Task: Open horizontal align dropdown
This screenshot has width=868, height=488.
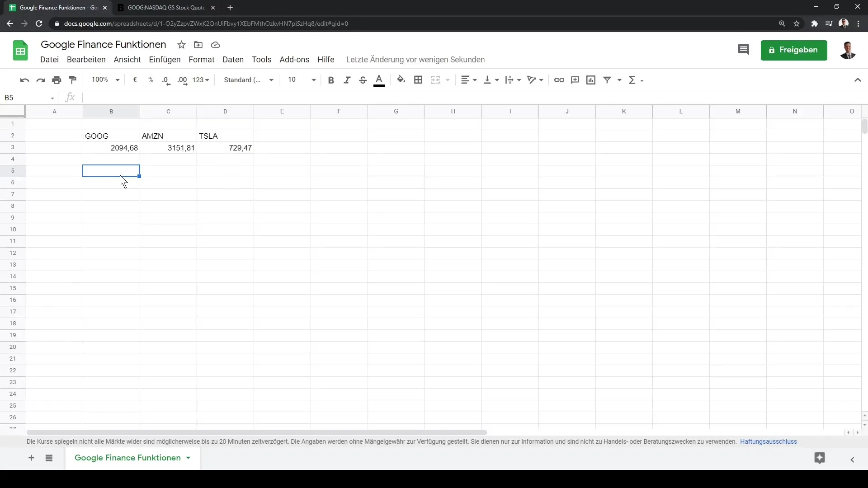Action: point(469,80)
